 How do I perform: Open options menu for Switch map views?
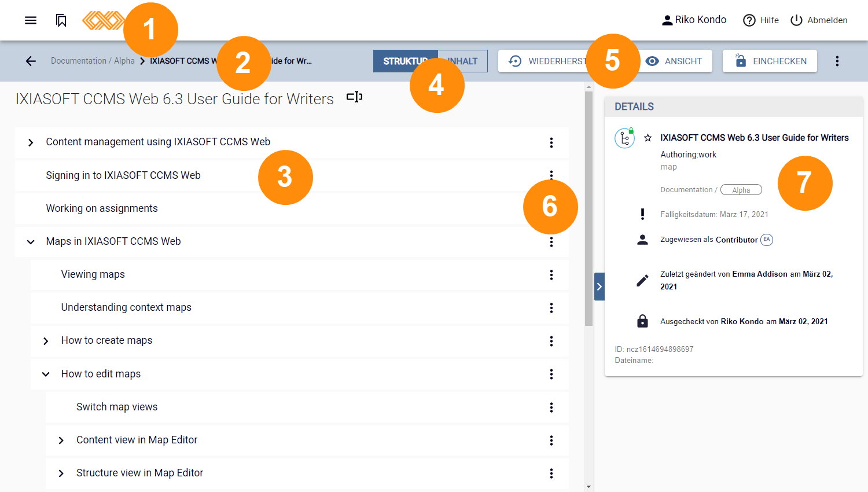click(551, 407)
